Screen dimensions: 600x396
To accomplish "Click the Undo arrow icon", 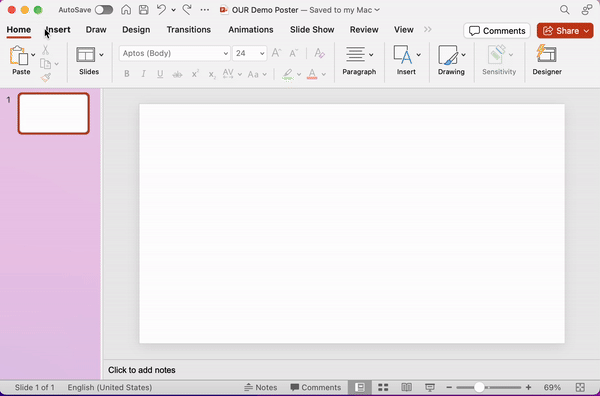I will pyautogui.click(x=161, y=10).
